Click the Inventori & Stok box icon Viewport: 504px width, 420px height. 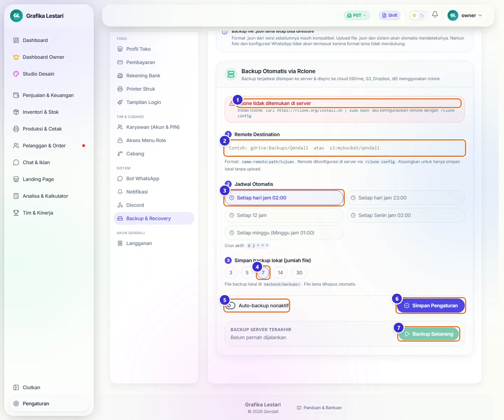coord(16,112)
